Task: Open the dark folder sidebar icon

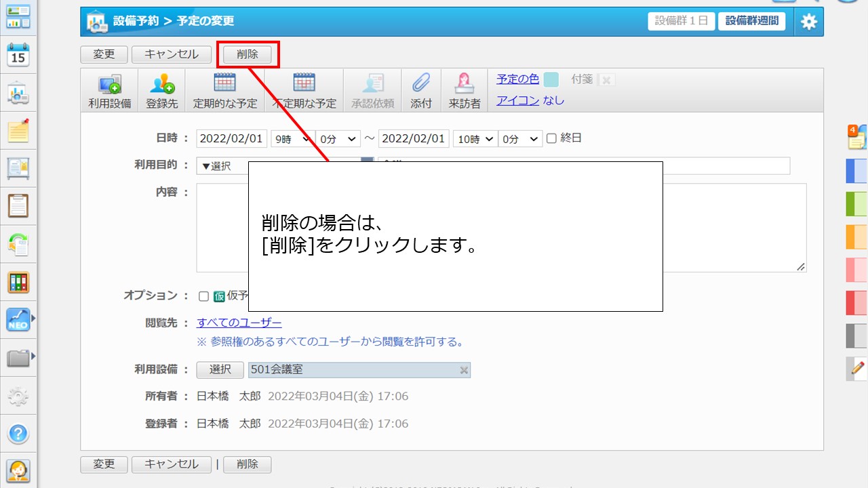Action: click(x=18, y=358)
